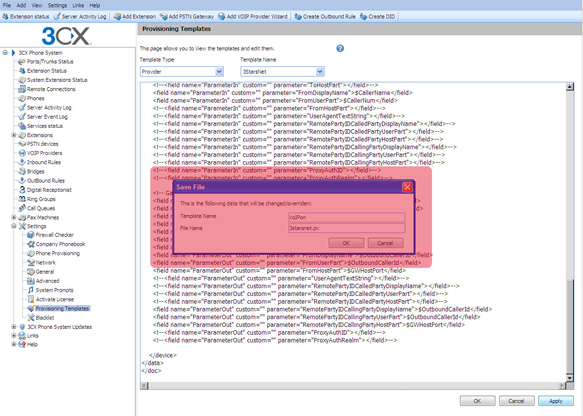This screenshot has width=583, height=416.
Task: Click Cancel in Save File dialog
Action: [385, 243]
